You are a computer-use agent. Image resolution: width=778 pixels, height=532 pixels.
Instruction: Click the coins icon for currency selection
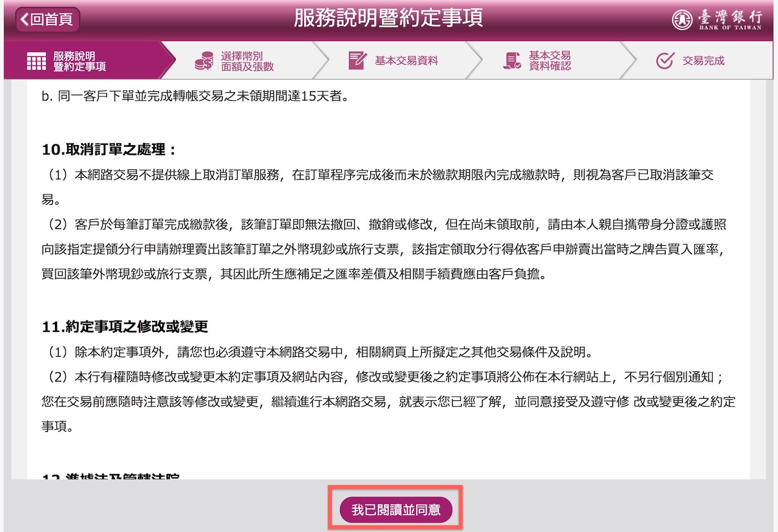[204, 61]
